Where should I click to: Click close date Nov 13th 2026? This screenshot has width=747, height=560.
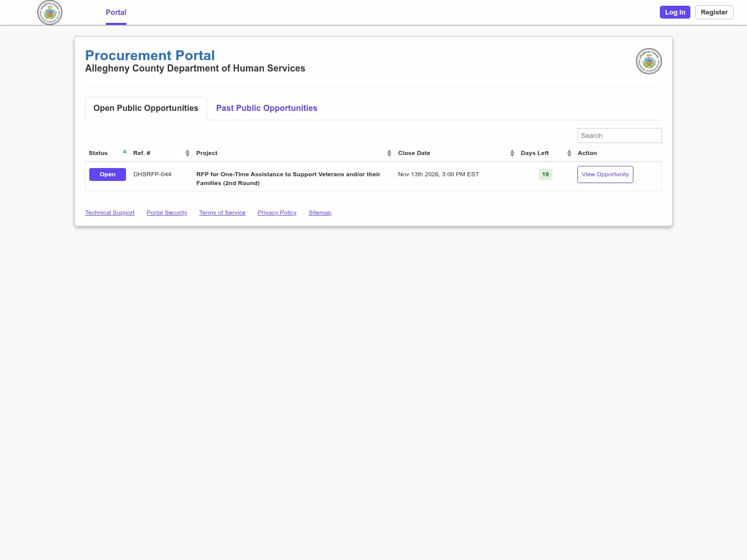pyautogui.click(x=438, y=174)
